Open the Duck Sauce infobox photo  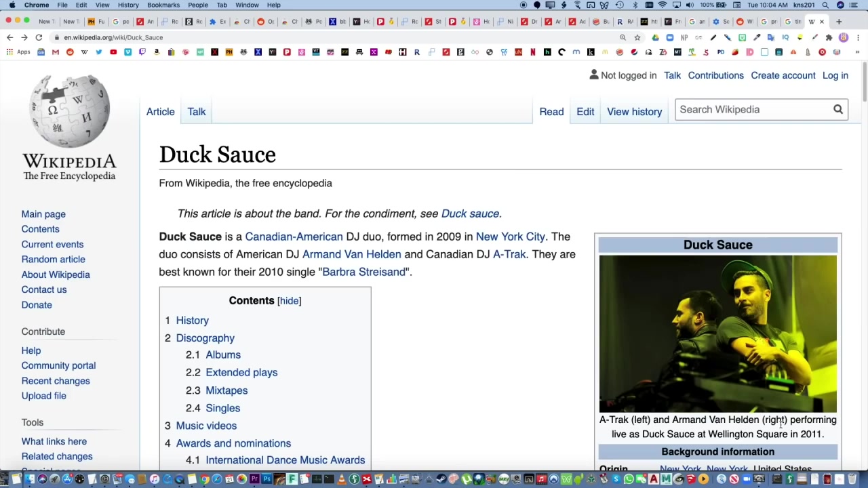pos(718,333)
